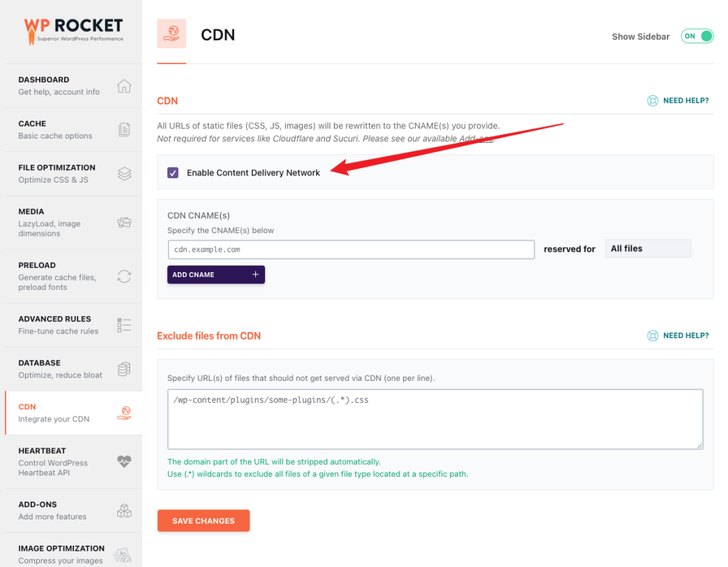This screenshot has height=567, width=728.
Task: Open the Need Help link beside the CDN heading
Action: (x=678, y=101)
